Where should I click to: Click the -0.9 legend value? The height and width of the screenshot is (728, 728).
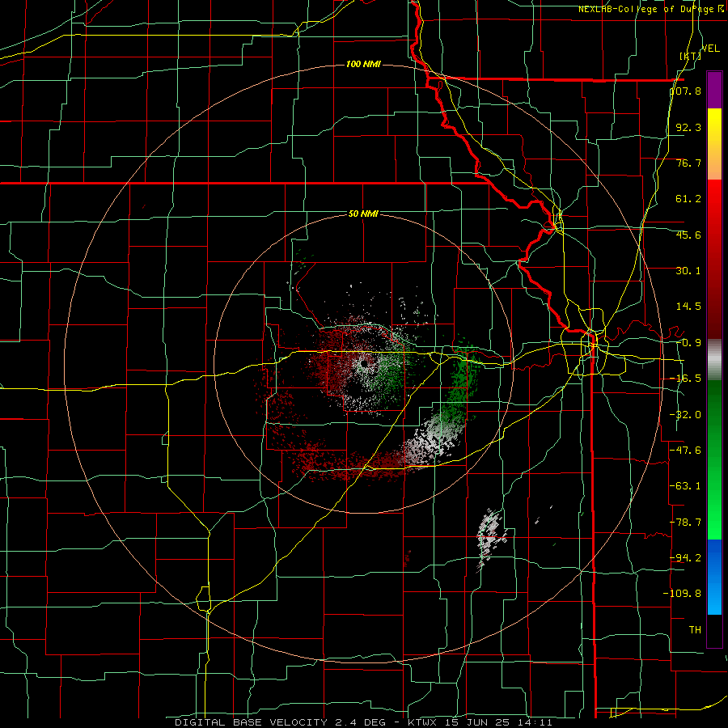pyautogui.click(x=688, y=343)
